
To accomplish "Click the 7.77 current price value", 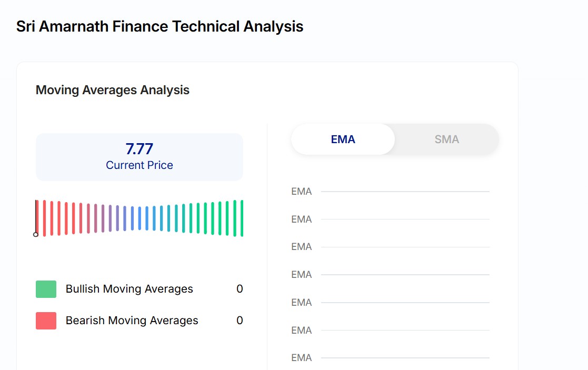I will [139, 149].
